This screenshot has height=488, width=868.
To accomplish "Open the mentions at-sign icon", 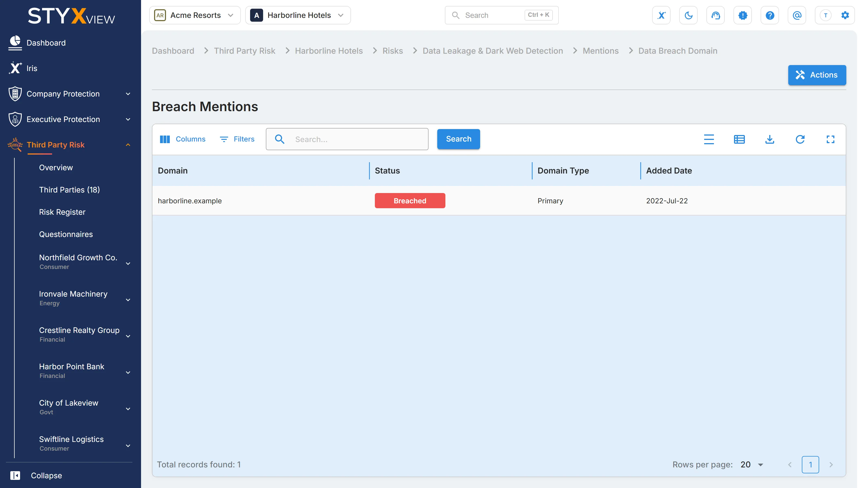I will click(797, 15).
